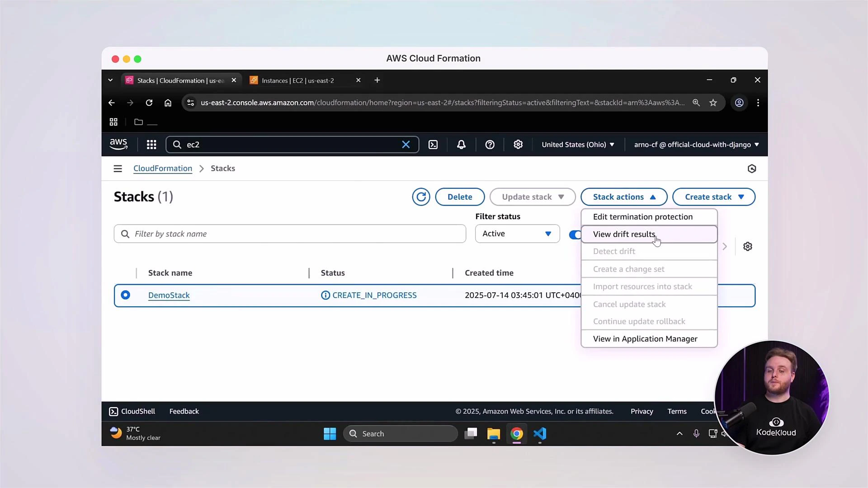Choose Edit termination protection
Screen dimensions: 868x488
649,217
